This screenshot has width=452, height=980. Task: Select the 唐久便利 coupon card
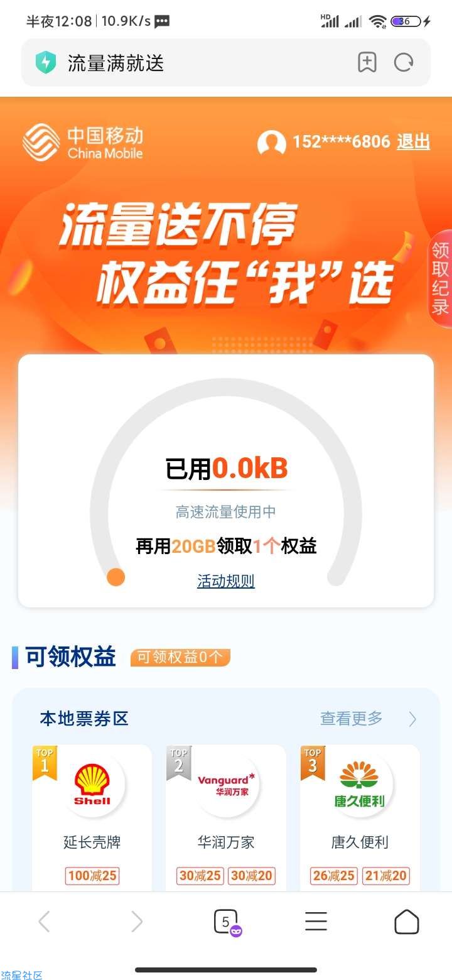click(360, 818)
